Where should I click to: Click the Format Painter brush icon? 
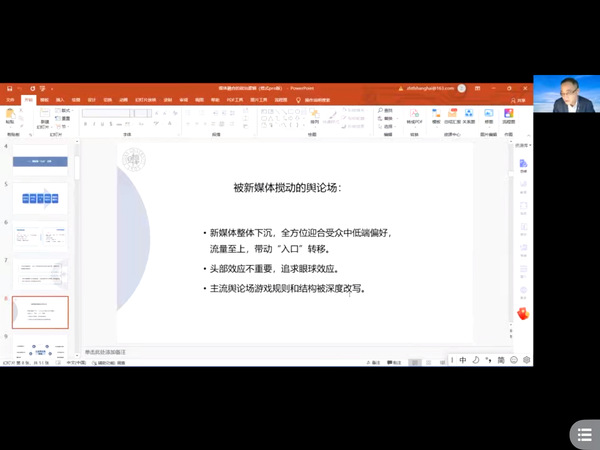[x=21, y=126]
